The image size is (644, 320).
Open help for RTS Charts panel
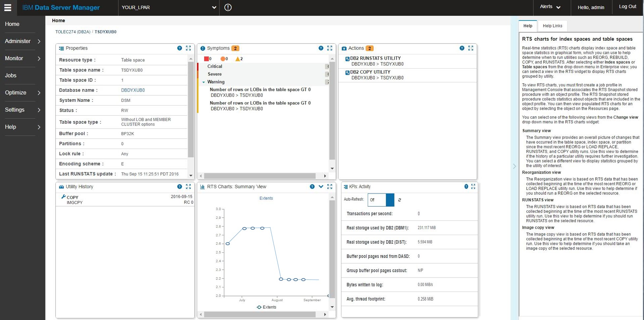(312, 187)
